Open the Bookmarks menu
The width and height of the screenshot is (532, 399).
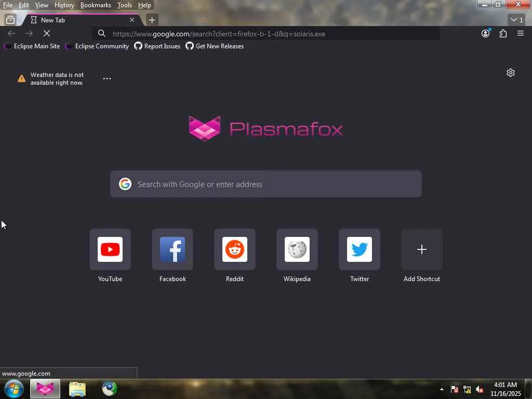pyautogui.click(x=96, y=5)
